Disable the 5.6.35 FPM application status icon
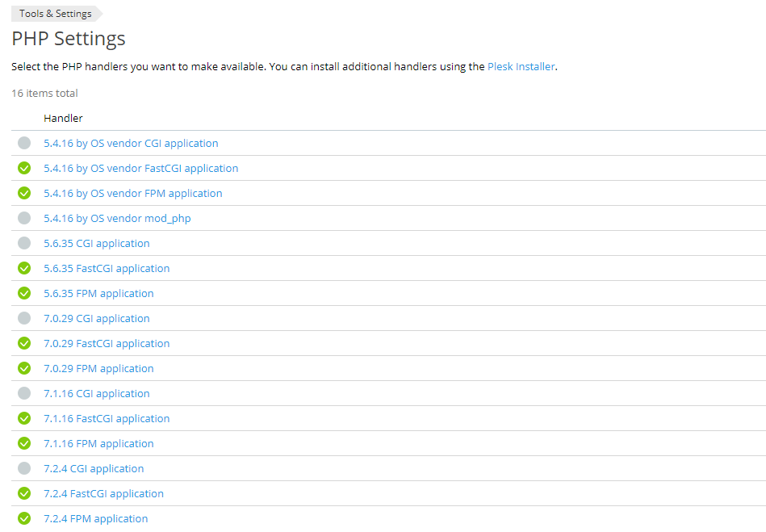 click(x=24, y=293)
